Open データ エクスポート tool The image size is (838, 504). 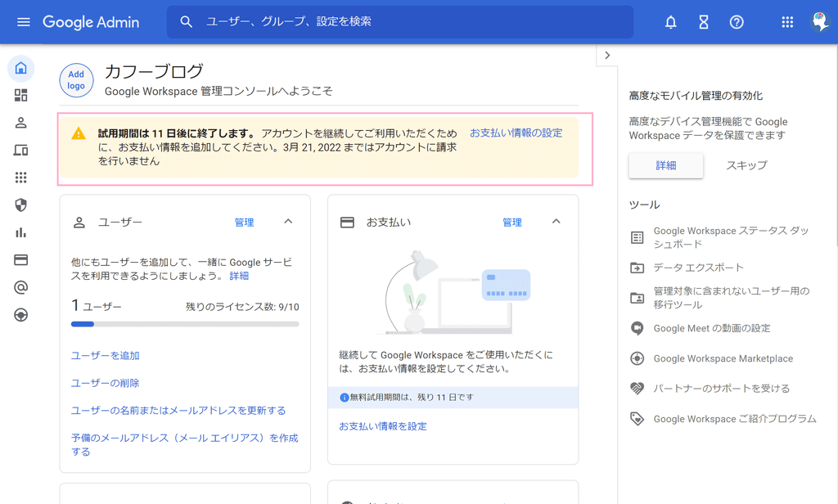coord(699,268)
